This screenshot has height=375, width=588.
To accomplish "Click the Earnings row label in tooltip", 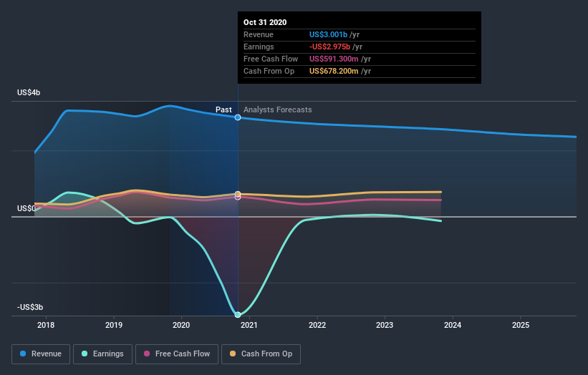I will click(x=259, y=47).
